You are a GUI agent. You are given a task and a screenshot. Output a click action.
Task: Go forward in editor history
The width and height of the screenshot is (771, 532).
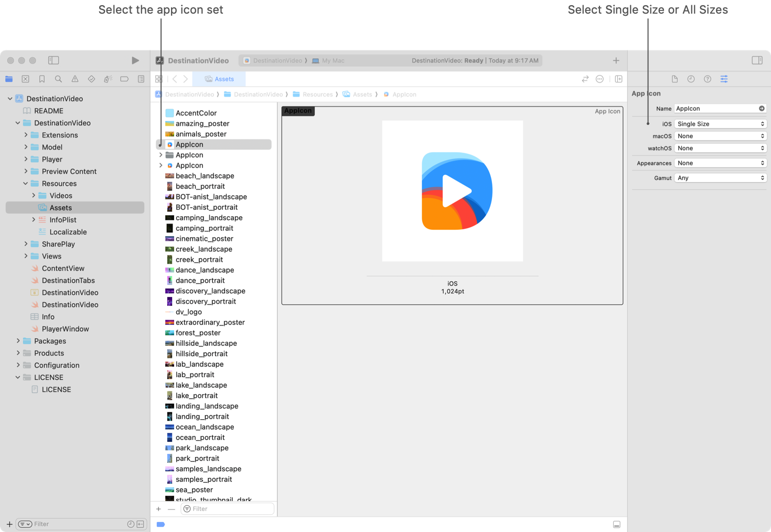(185, 79)
